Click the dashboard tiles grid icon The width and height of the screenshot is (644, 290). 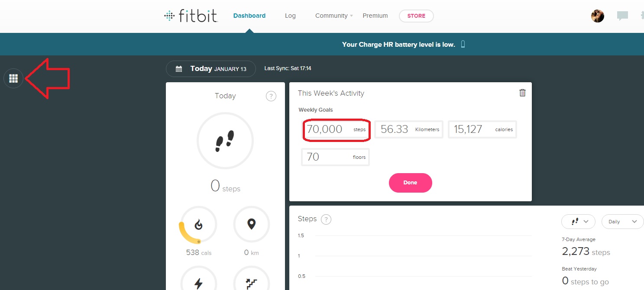(13, 78)
